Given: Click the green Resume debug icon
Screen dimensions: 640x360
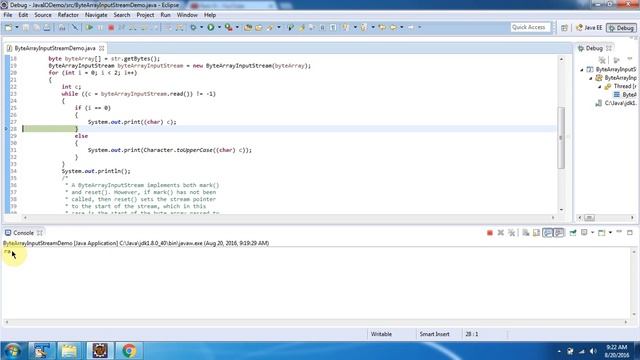Looking at the screenshot, I should pos(89,27).
